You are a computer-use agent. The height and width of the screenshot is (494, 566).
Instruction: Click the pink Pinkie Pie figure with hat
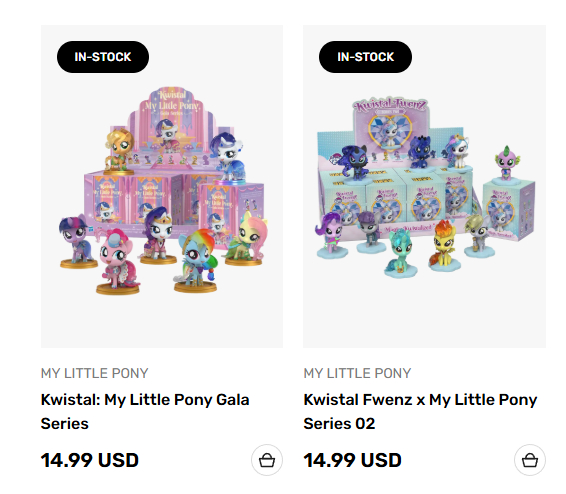pyautogui.click(x=117, y=262)
